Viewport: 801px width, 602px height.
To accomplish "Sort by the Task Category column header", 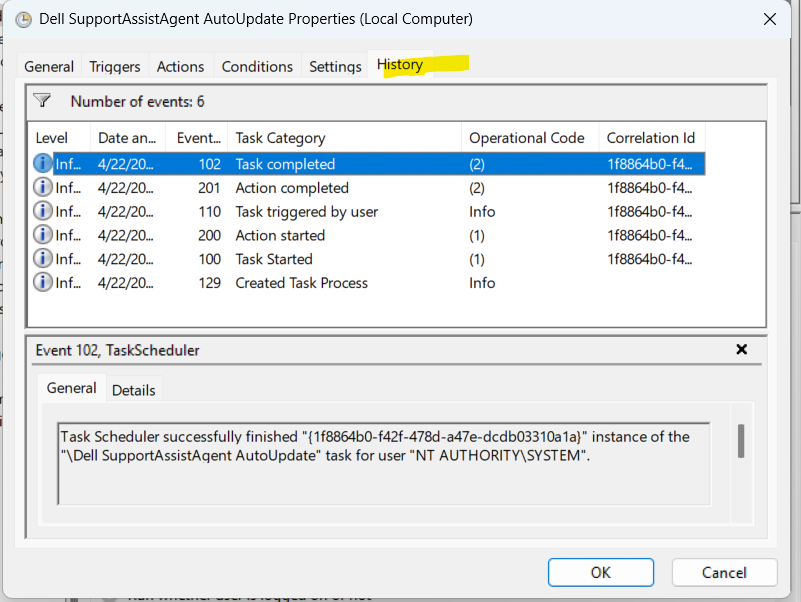I will point(345,138).
